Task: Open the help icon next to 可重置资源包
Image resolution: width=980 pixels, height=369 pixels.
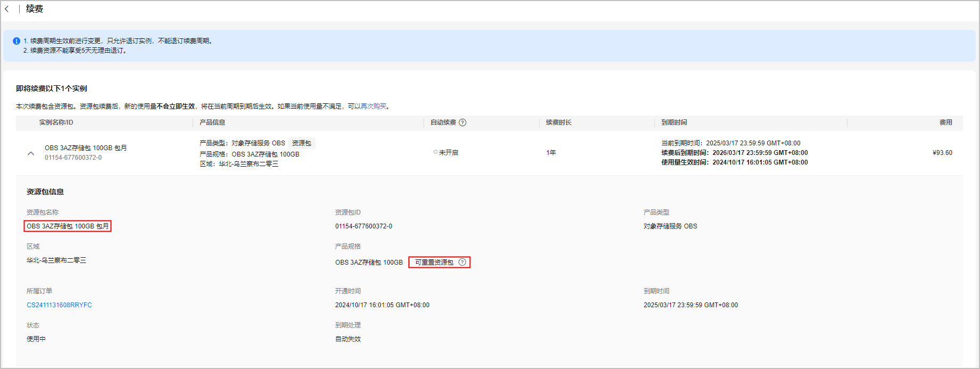Action: pyautogui.click(x=462, y=262)
